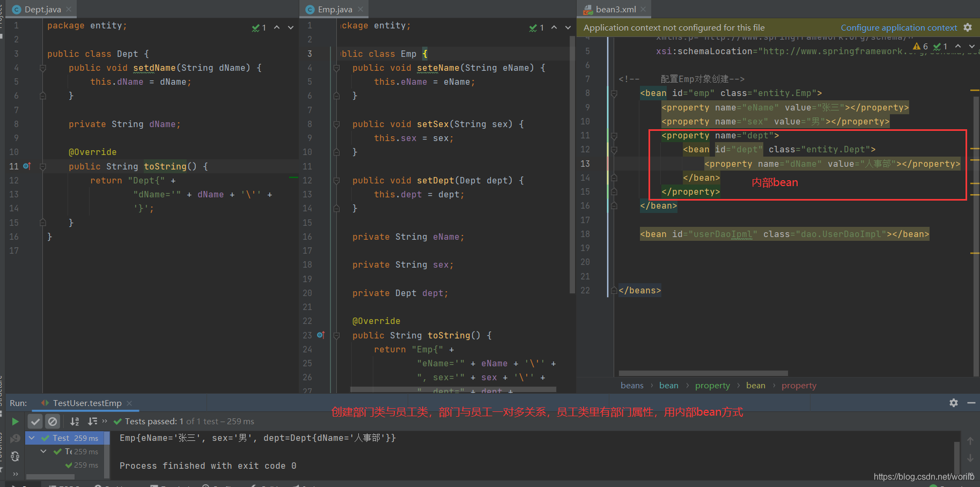Click 'Tests passed: 1' status text
This screenshot has width=980, height=487.
(x=154, y=422)
